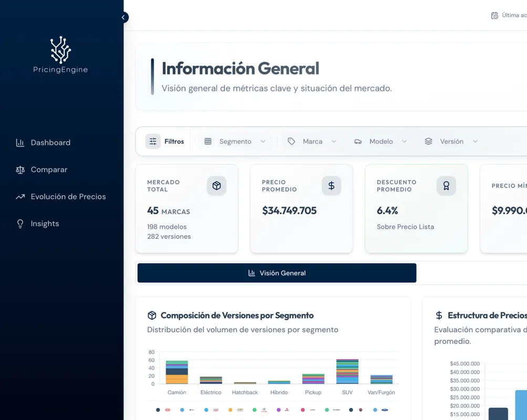The height and width of the screenshot is (420, 527).
Task: Click the dollar icon beside Estructura de Precios
Action: point(439,315)
